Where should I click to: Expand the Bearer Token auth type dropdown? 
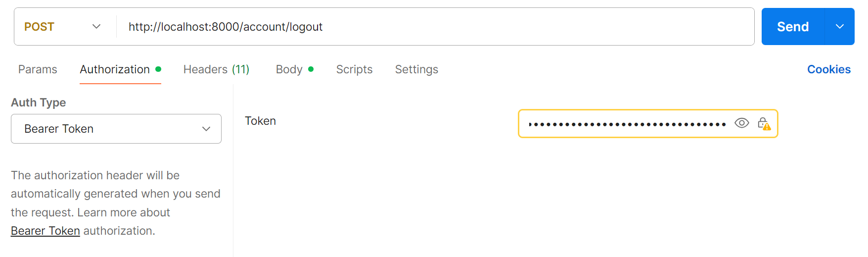click(116, 129)
